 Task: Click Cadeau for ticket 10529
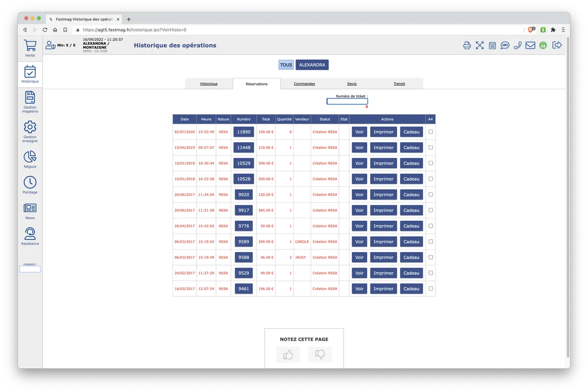[412, 163]
